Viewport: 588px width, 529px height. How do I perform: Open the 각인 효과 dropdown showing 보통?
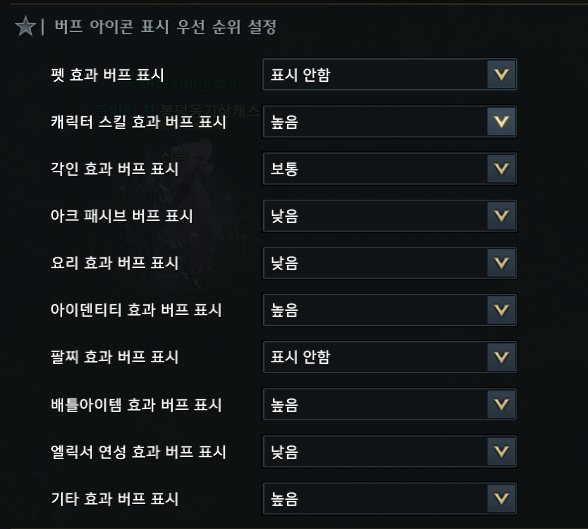point(389,168)
